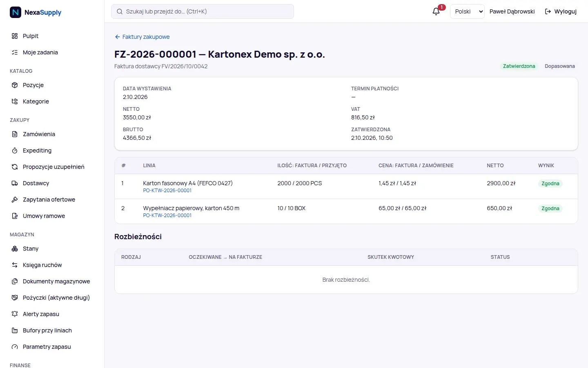This screenshot has height=368, width=588.
Task: Click the Zamówienia document icon
Action: tap(15, 134)
